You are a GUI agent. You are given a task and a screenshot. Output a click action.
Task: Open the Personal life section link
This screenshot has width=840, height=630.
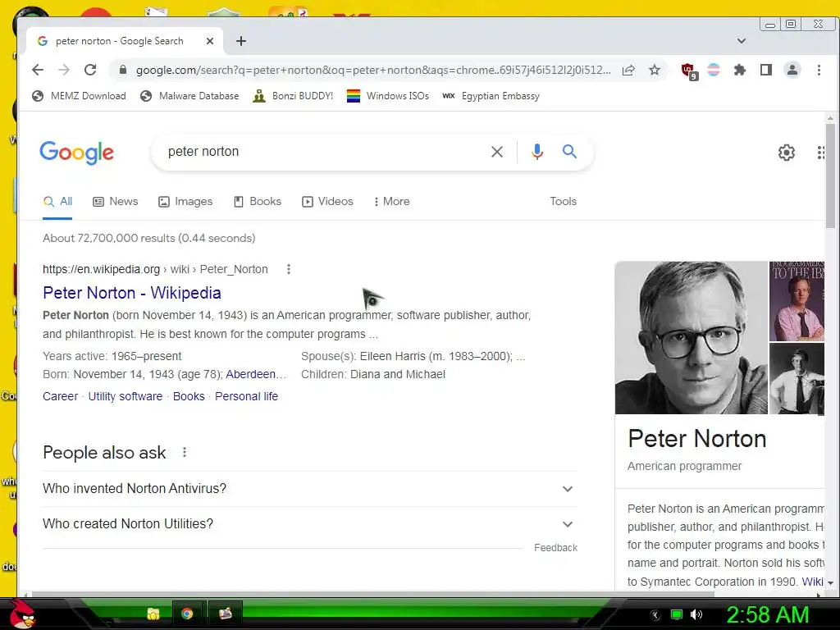[246, 396]
